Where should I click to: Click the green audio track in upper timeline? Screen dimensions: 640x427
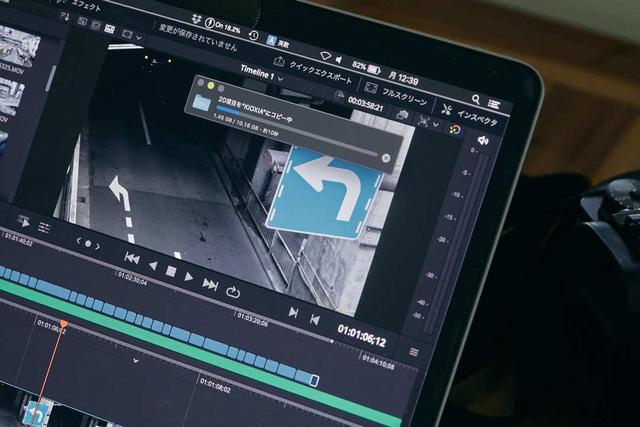click(x=202, y=354)
